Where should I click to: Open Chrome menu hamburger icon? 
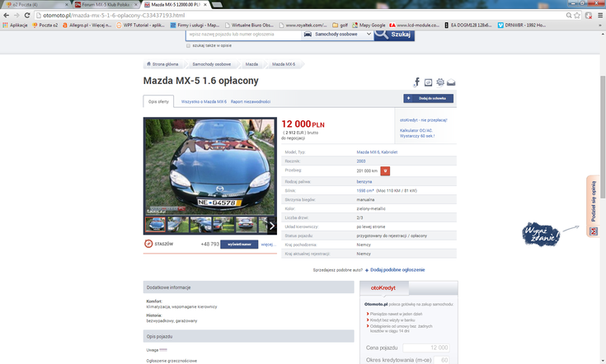pos(600,16)
